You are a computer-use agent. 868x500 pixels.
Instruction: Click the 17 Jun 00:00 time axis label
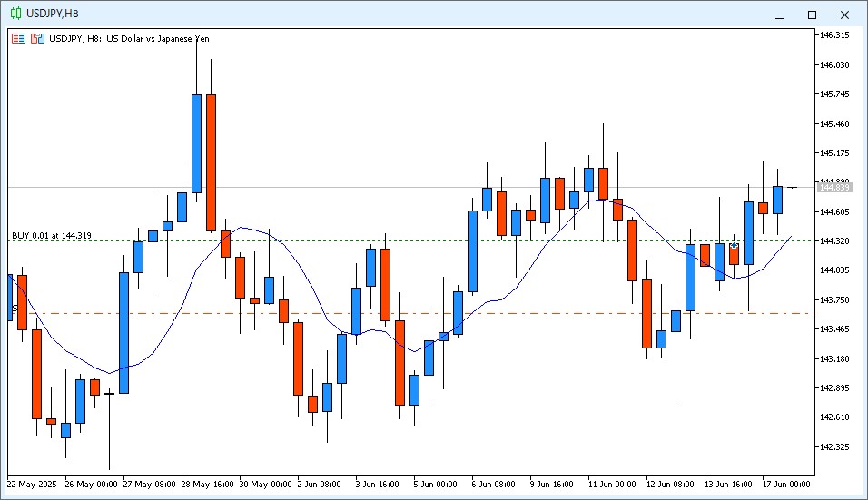[x=786, y=485]
